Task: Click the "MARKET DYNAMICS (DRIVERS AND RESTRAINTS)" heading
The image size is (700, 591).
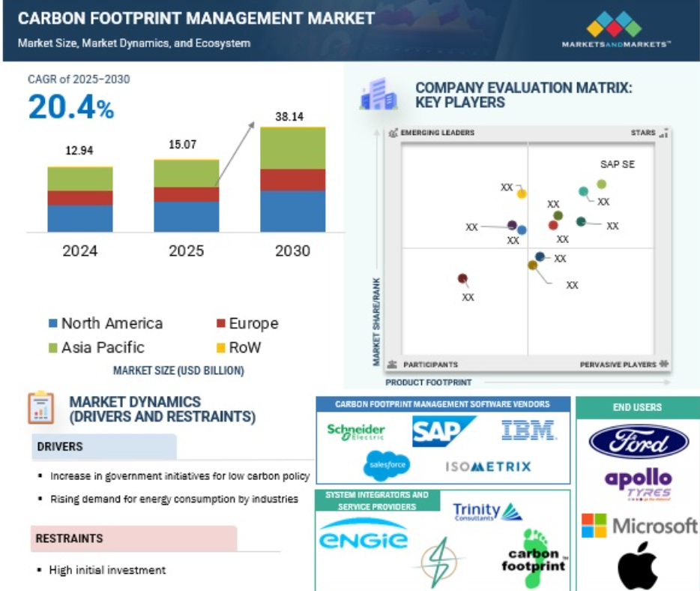Action: click(x=163, y=409)
